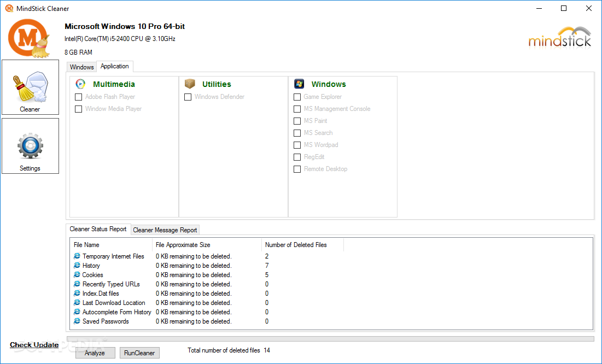
Task: Open the Check Update link
Action: coord(34,345)
